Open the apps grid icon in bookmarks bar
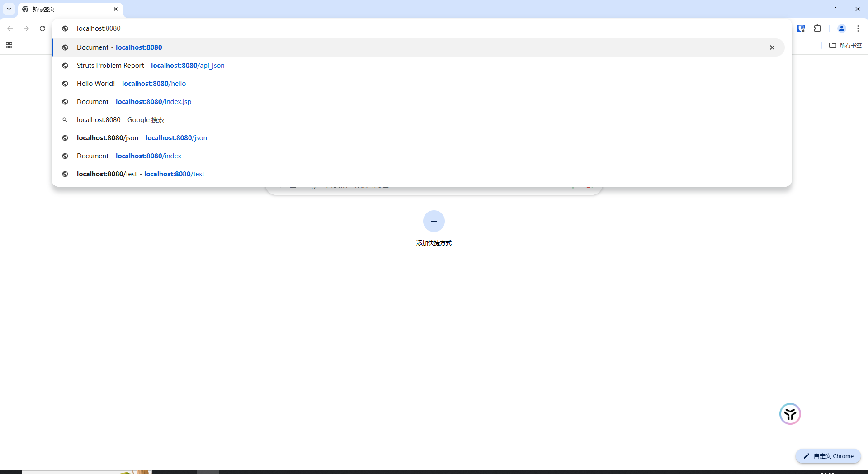 click(9, 45)
